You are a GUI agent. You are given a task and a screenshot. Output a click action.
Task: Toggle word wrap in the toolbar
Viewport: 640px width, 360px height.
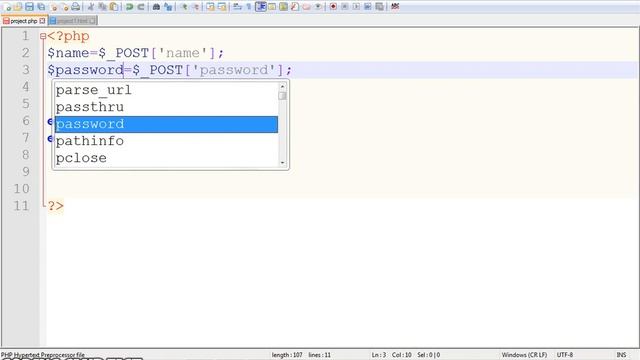click(x=237, y=7)
